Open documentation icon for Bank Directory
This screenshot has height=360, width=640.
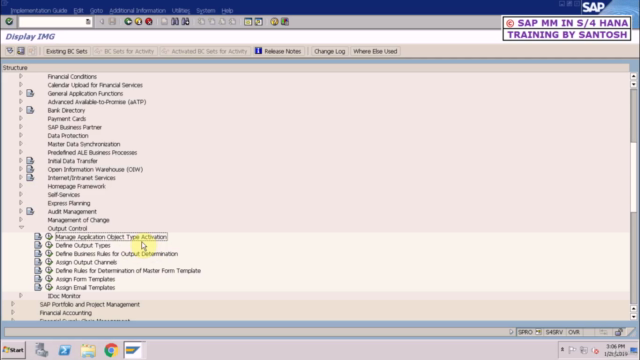point(30,110)
